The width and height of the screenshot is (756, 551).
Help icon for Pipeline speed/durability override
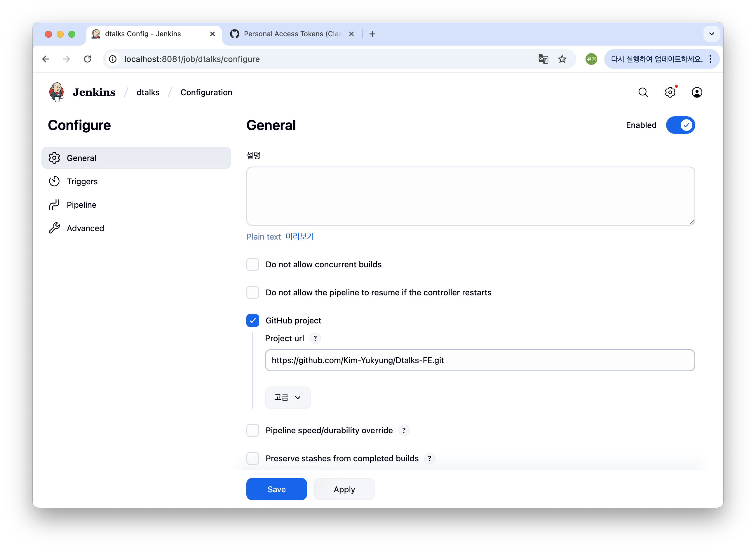pyautogui.click(x=404, y=430)
